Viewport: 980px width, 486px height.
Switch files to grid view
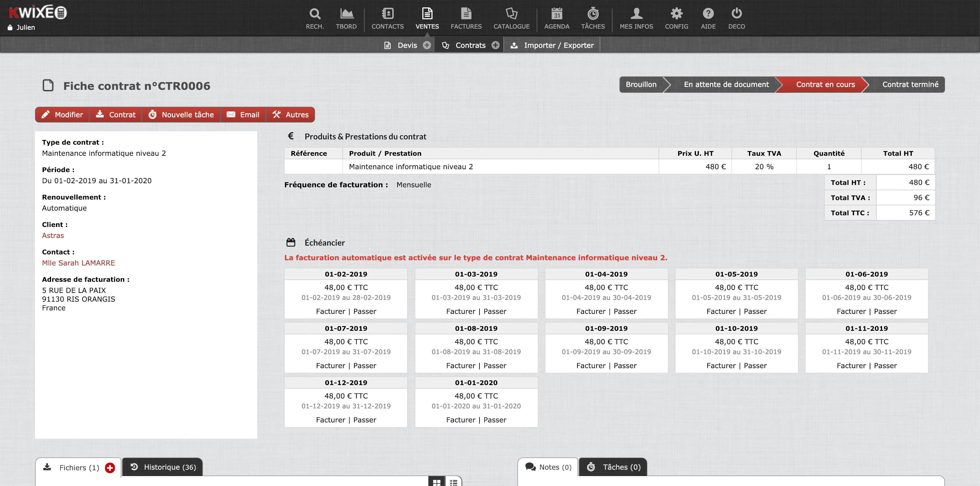(437, 482)
